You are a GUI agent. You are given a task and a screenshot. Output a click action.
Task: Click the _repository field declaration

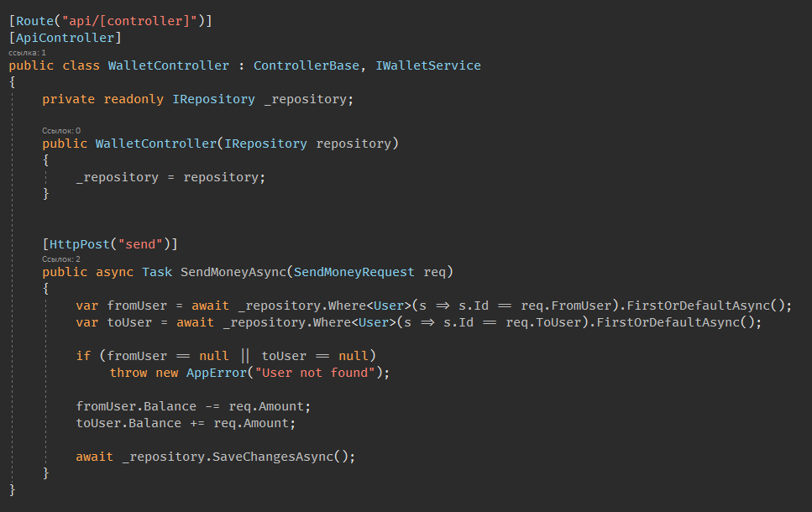pyautogui.click(x=309, y=99)
